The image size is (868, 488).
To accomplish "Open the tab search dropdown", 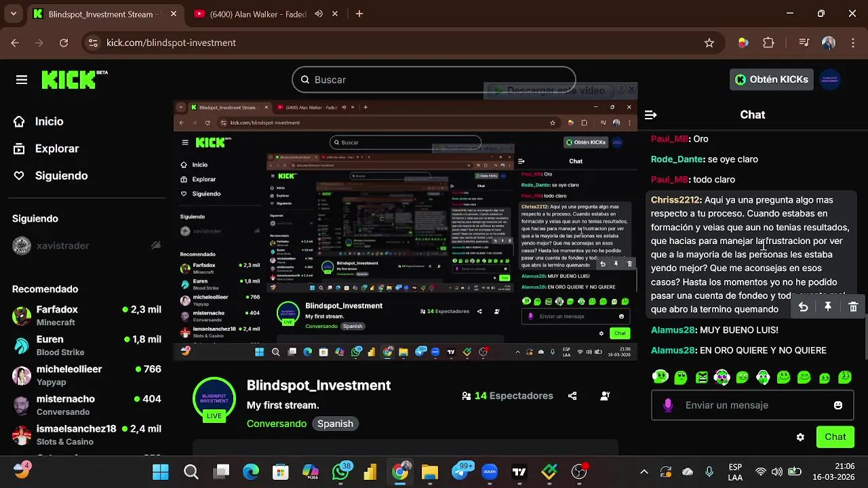I will (14, 14).
